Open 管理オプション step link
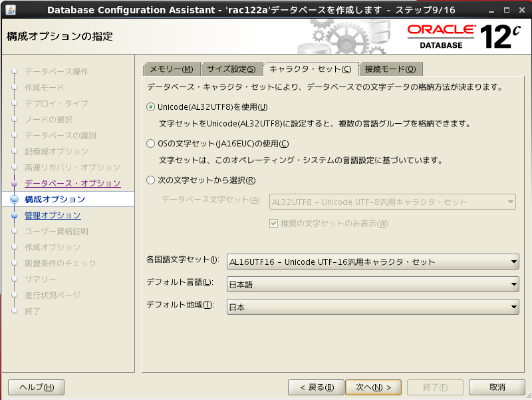Image resolution: width=532 pixels, height=400 pixels. [53, 215]
